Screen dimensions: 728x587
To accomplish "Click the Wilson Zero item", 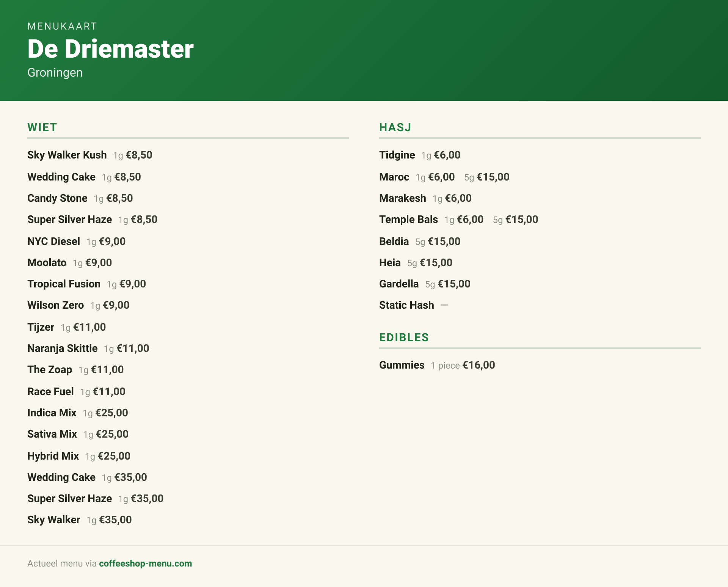I will pyautogui.click(x=55, y=305).
